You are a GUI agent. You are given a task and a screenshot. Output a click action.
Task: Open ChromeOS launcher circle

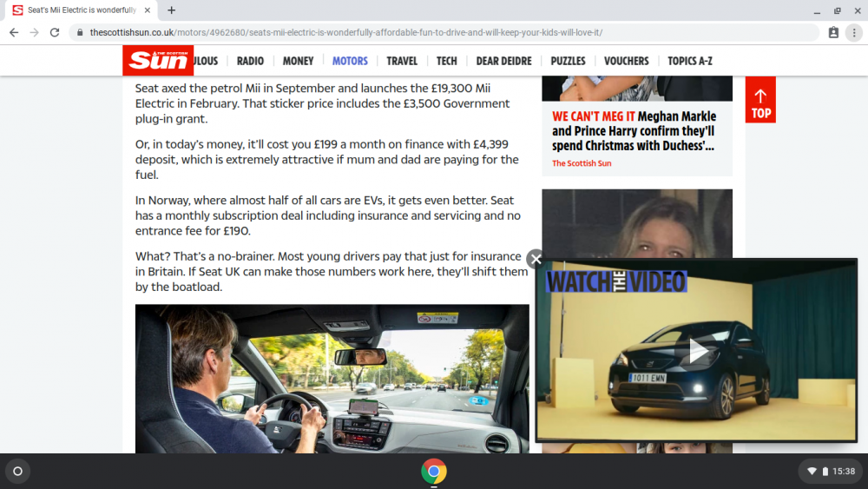[17, 472]
